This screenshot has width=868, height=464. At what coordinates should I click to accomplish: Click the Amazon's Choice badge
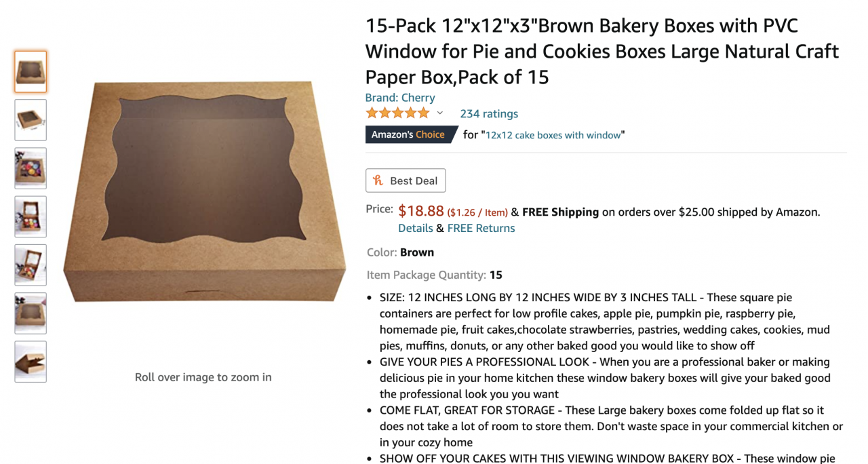[x=408, y=134]
